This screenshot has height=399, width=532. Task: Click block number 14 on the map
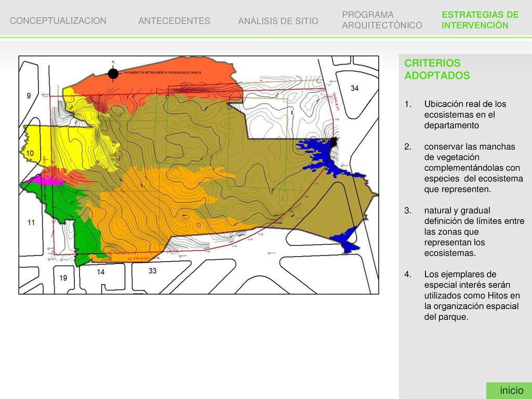point(100,272)
